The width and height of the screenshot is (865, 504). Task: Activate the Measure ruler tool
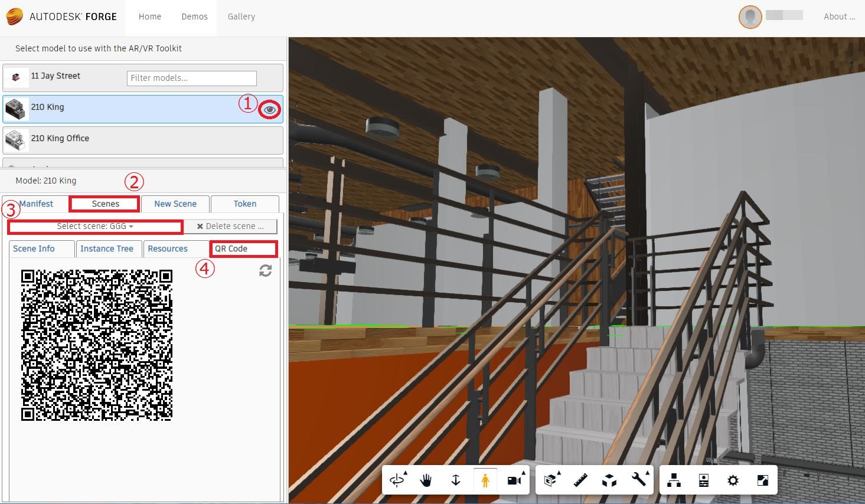(x=581, y=480)
